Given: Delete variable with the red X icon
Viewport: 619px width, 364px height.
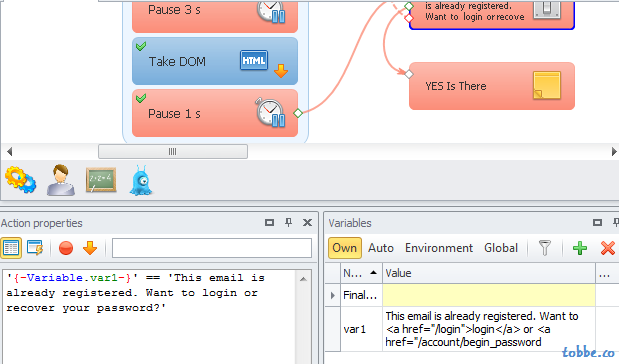Looking at the screenshot, I should (608, 248).
